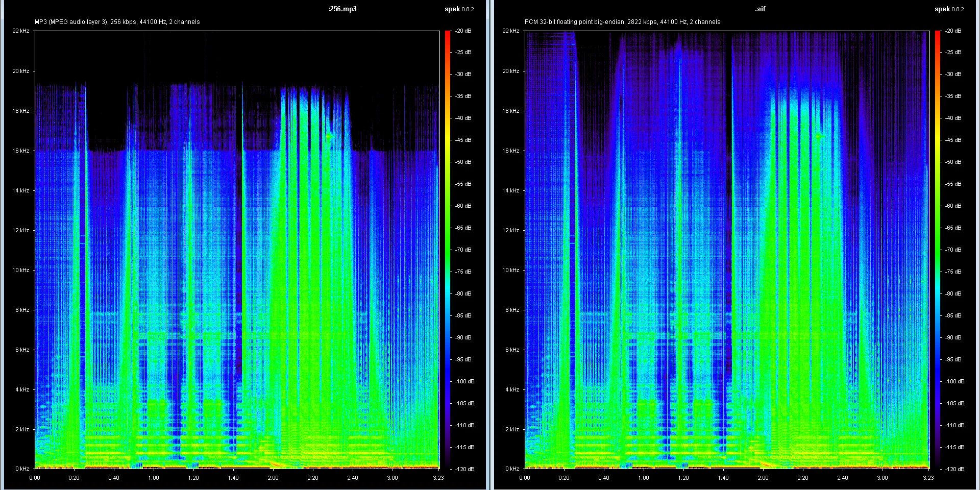The width and height of the screenshot is (980, 490).
Task: Click the -80 dB label on the MP3 scale
Action: [x=463, y=293]
